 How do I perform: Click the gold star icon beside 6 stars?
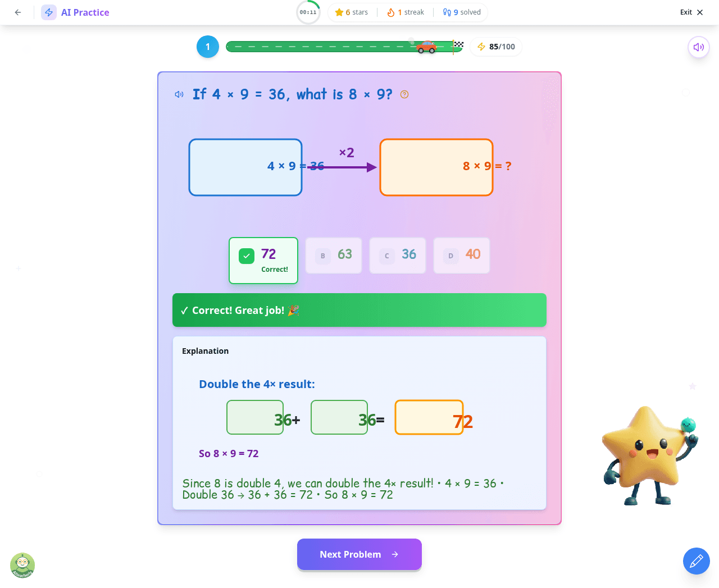click(339, 12)
